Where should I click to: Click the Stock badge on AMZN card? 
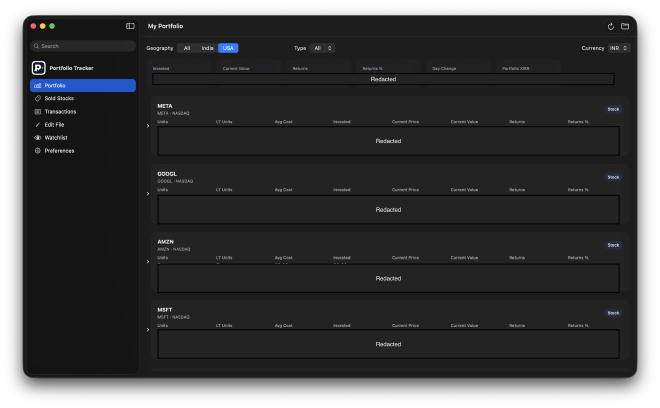(613, 245)
